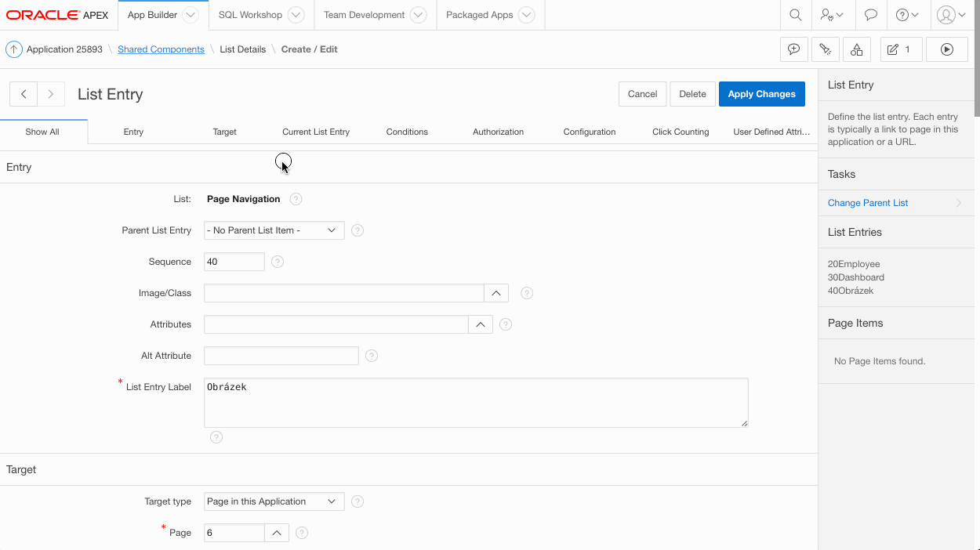Click the up-arrow icon beside Application 25893

coord(13,49)
